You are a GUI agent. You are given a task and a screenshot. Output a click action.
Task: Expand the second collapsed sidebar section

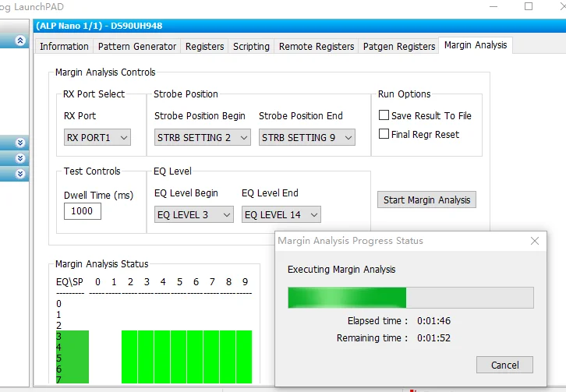click(20, 158)
